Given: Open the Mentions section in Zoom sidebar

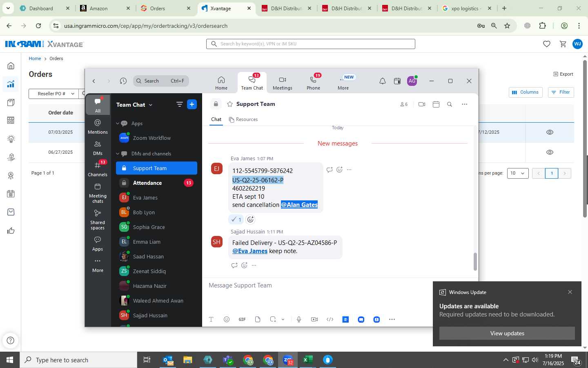Looking at the screenshot, I should tap(98, 127).
